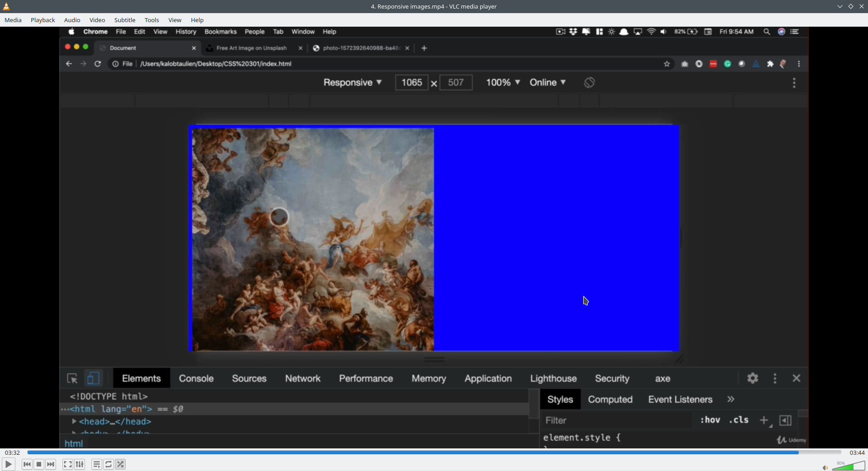The height and width of the screenshot is (471, 868).
Task: Play the video in VLC
Action: point(8,464)
